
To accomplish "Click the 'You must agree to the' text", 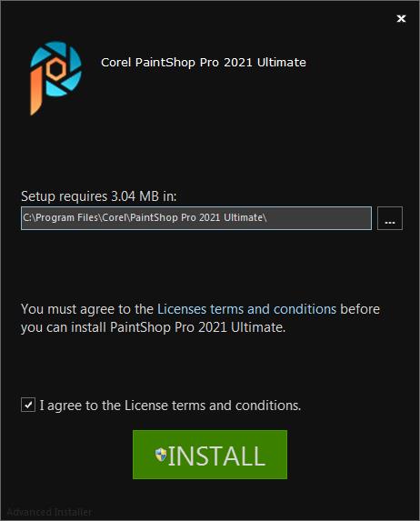I will coord(87,309).
